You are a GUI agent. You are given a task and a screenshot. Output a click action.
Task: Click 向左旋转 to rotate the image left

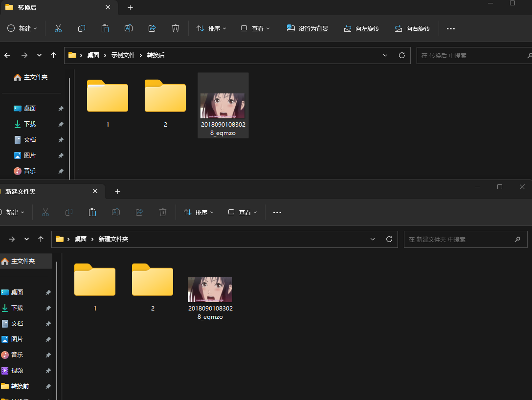pyautogui.click(x=361, y=28)
